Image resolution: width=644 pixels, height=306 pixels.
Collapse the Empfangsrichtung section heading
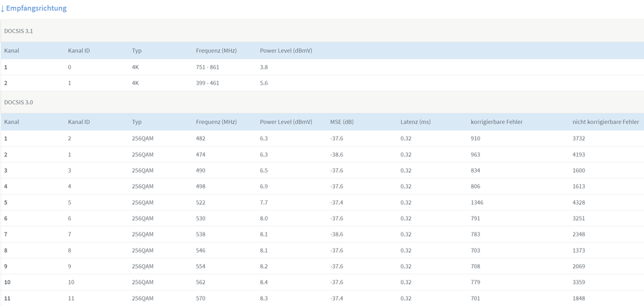click(x=34, y=8)
